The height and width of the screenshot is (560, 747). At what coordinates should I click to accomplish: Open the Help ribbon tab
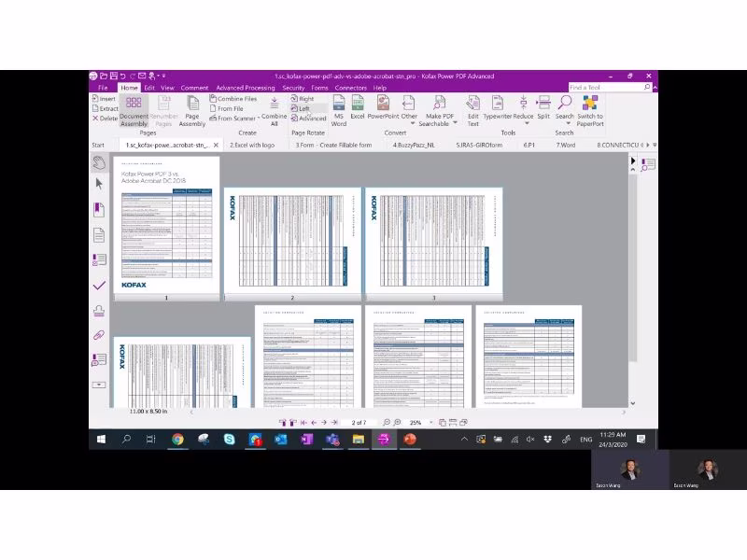click(x=380, y=88)
